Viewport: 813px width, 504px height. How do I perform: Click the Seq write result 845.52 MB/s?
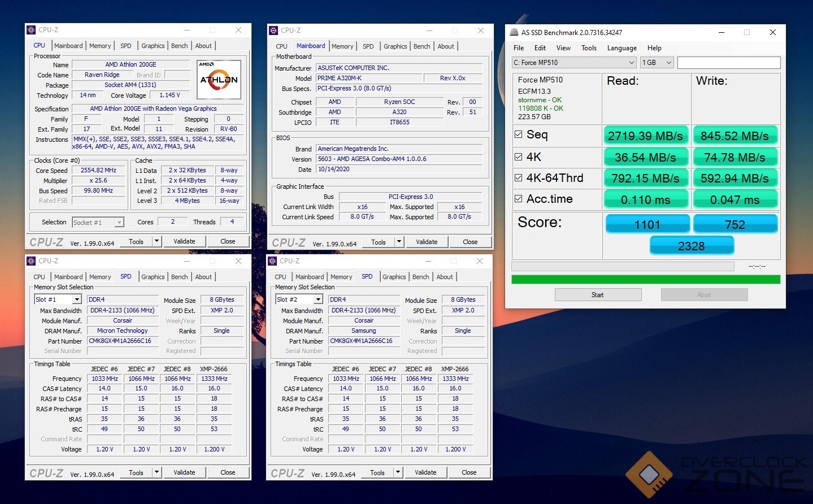tap(734, 136)
